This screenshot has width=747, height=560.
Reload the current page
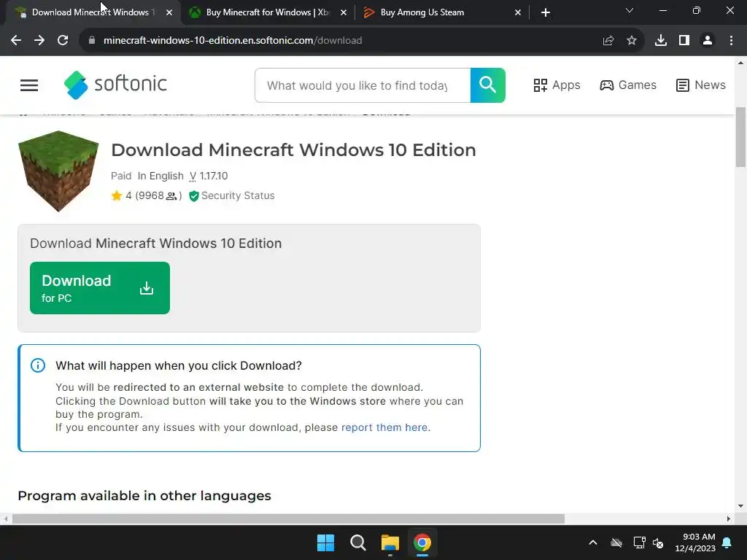[63, 41]
